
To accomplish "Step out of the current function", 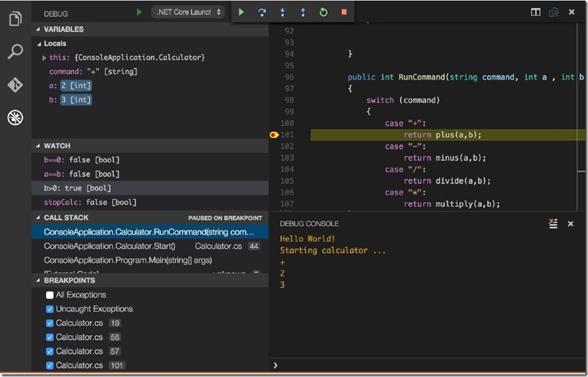I will click(303, 13).
